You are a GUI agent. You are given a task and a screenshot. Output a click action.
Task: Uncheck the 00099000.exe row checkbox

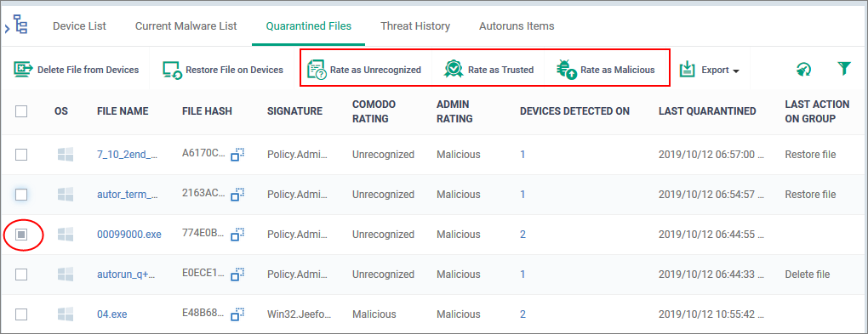click(21, 235)
